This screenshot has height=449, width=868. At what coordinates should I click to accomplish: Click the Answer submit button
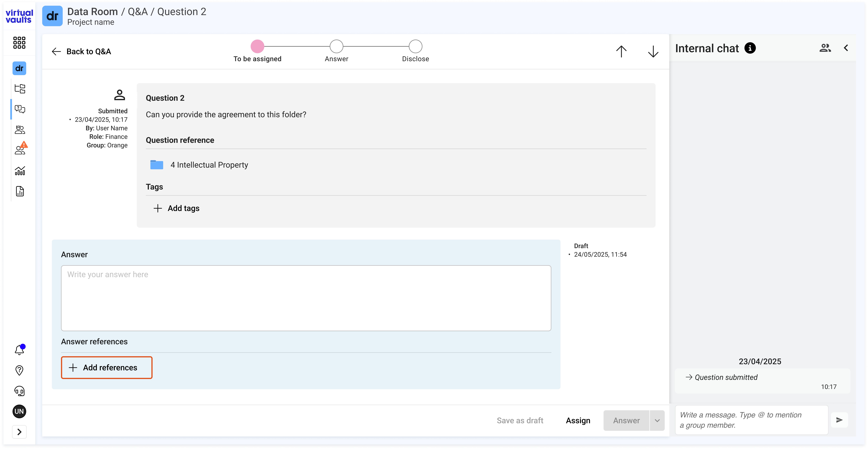coord(626,420)
